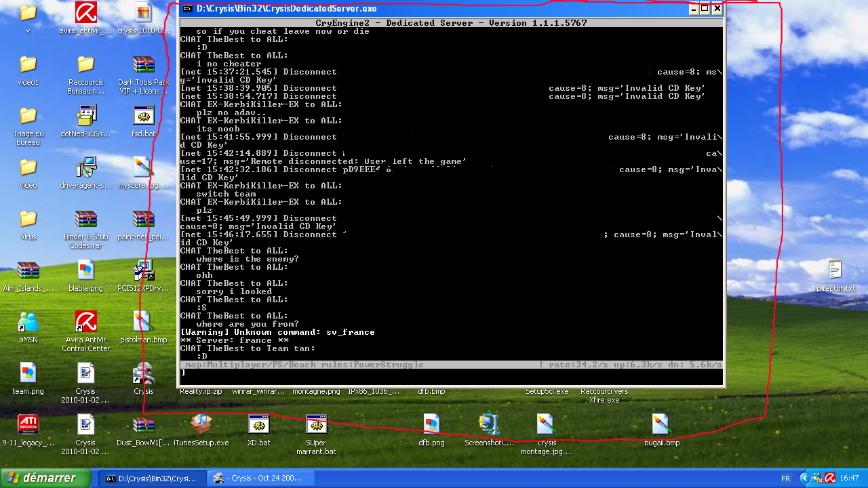Screen dimensions: 868x488
Task: Select the ip raptor.txt text file
Action: pyautogui.click(x=835, y=270)
